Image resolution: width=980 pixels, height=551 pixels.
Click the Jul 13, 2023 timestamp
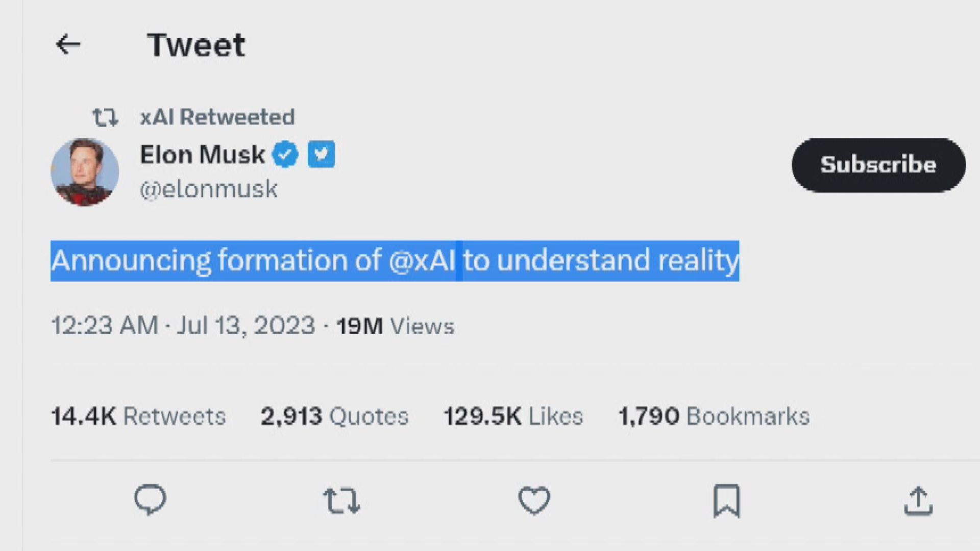(x=246, y=325)
